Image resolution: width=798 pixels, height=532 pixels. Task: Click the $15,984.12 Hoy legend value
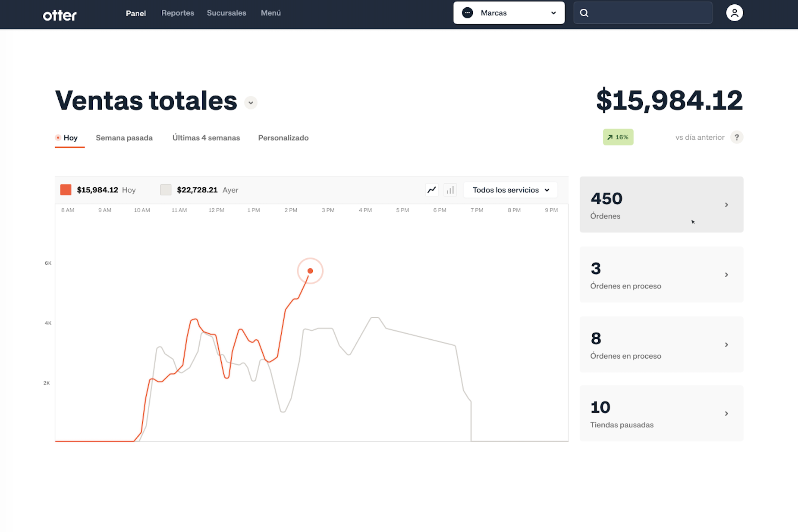coord(97,190)
